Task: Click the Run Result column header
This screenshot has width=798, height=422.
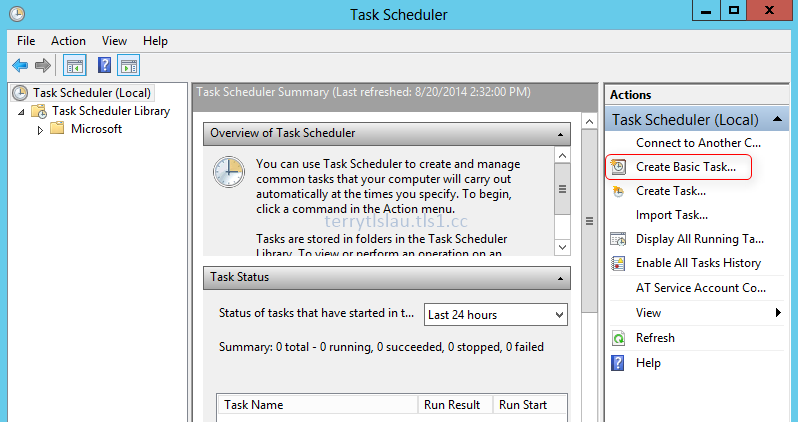Action: coord(455,405)
